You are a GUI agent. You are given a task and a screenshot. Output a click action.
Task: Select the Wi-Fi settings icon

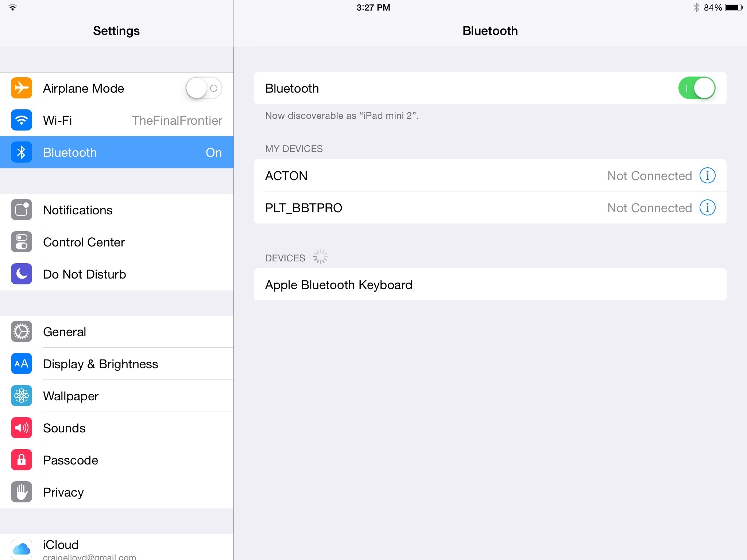click(x=20, y=121)
